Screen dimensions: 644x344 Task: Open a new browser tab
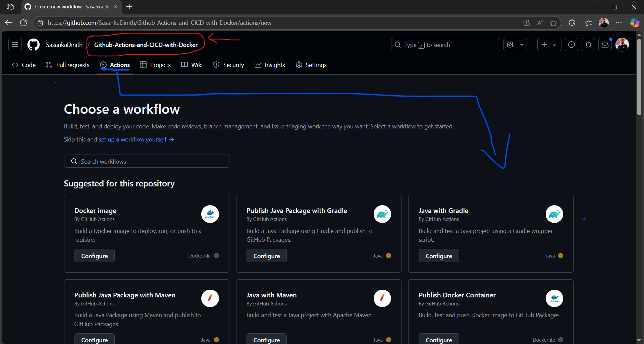[129, 7]
